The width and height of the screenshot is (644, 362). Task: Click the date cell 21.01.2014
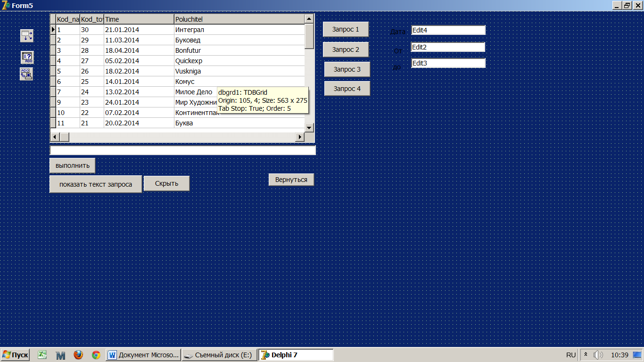tap(139, 30)
